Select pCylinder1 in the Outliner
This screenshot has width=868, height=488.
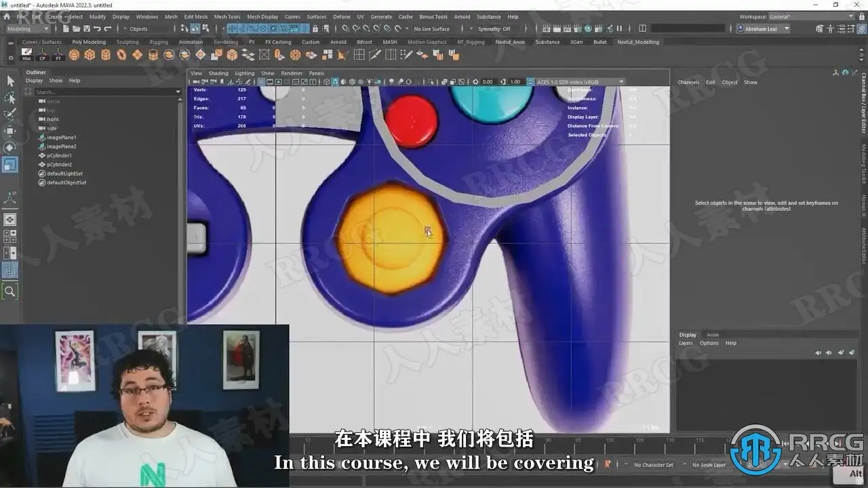click(59, 155)
